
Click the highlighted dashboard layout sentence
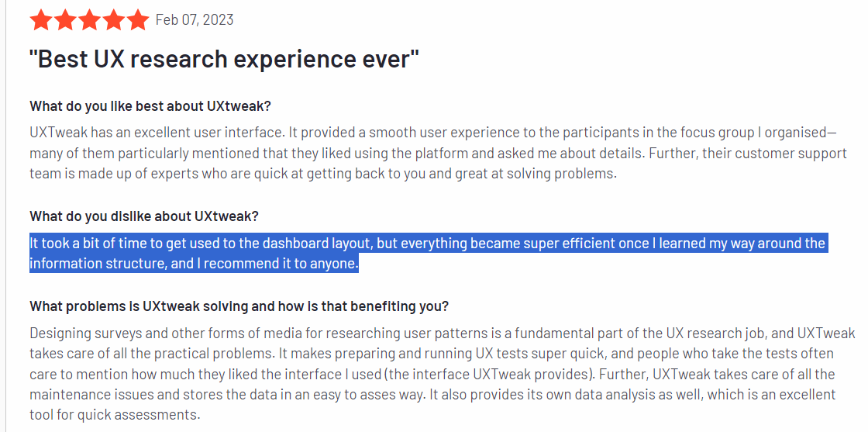pyautogui.click(x=427, y=244)
